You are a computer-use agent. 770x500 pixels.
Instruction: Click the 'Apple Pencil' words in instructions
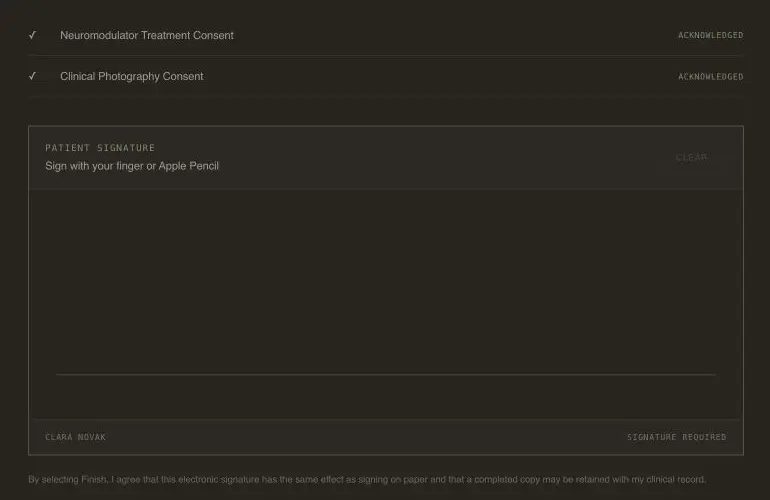(189, 166)
